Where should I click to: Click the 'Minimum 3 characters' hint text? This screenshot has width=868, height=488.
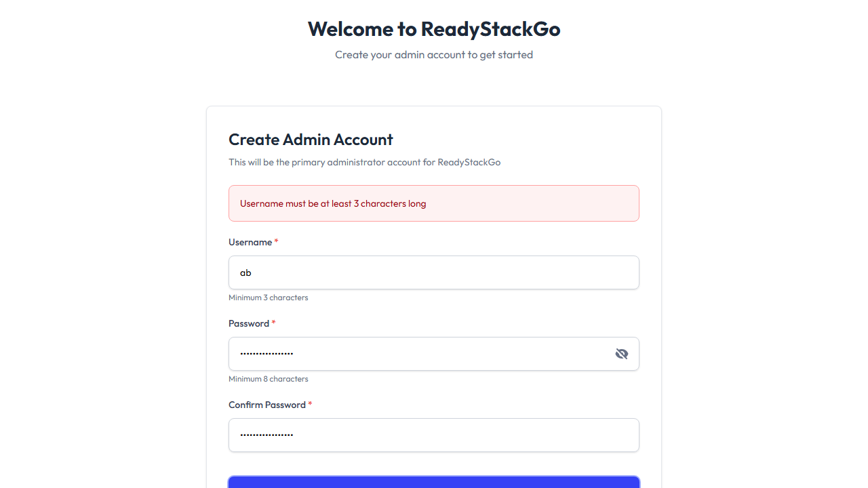click(x=269, y=298)
